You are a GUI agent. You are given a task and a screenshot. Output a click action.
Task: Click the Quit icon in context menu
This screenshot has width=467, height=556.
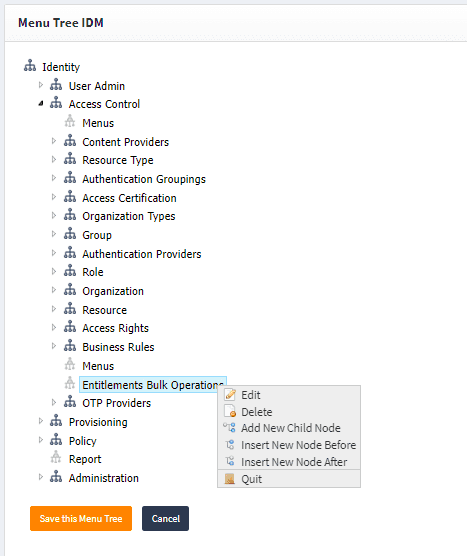(x=230, y=479)
